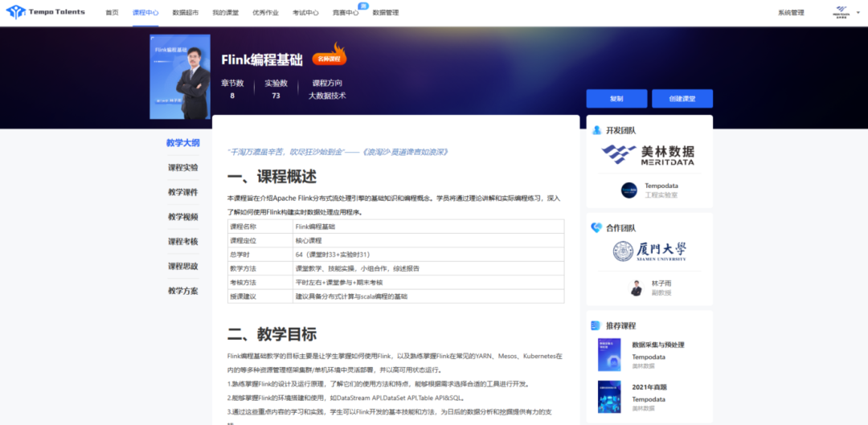The height and width of the screenshot is (425, 868).
Task: Click the 合作团队 heart icon
Action: (596, 228)
